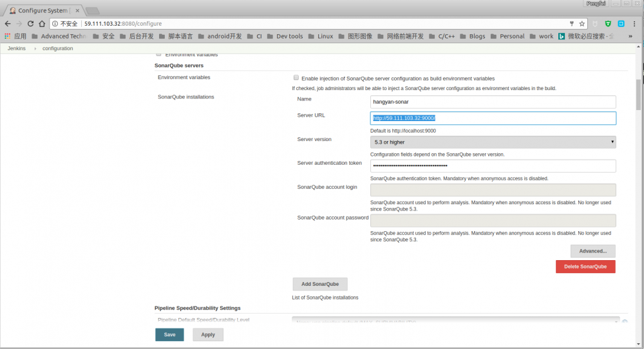Show more bookmarks with the double chevron
Screen dimensions: 644x349
click(630, 36)
